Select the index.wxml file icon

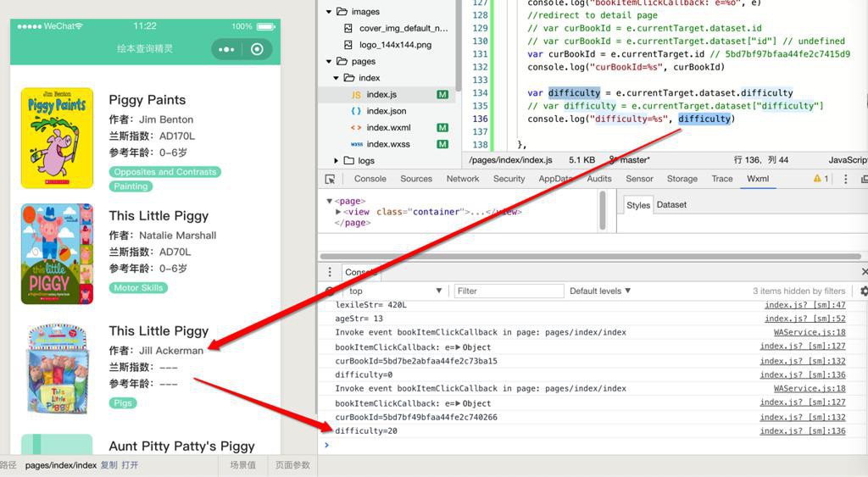pos(356,128)
